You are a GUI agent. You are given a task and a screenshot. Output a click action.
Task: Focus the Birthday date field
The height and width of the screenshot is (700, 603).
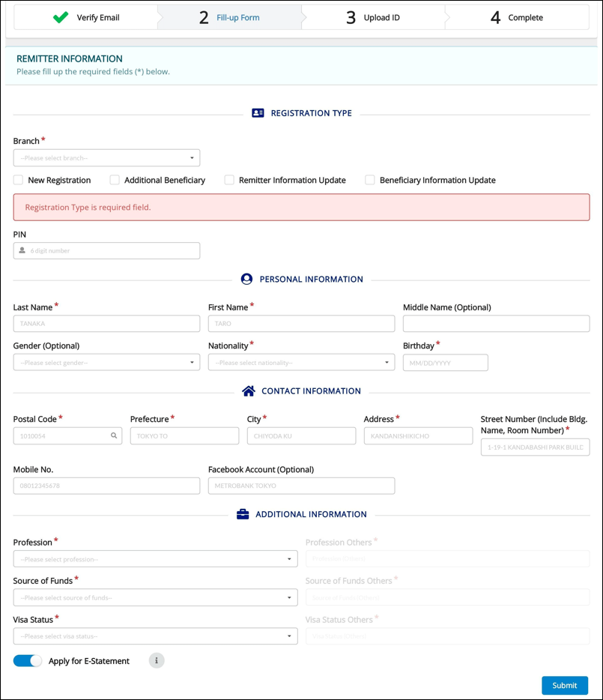tap(445, 363)
